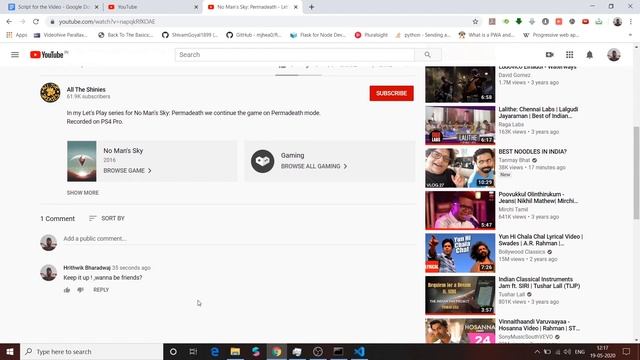
Task: Open the Apps bookmarks shortcut
Action: 17,35
